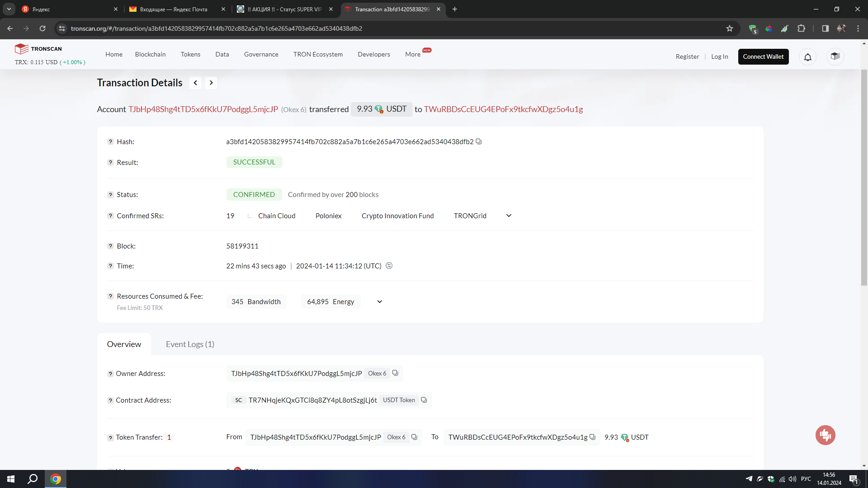Open the Chain Cloud SR link

(x=277, y=216)
